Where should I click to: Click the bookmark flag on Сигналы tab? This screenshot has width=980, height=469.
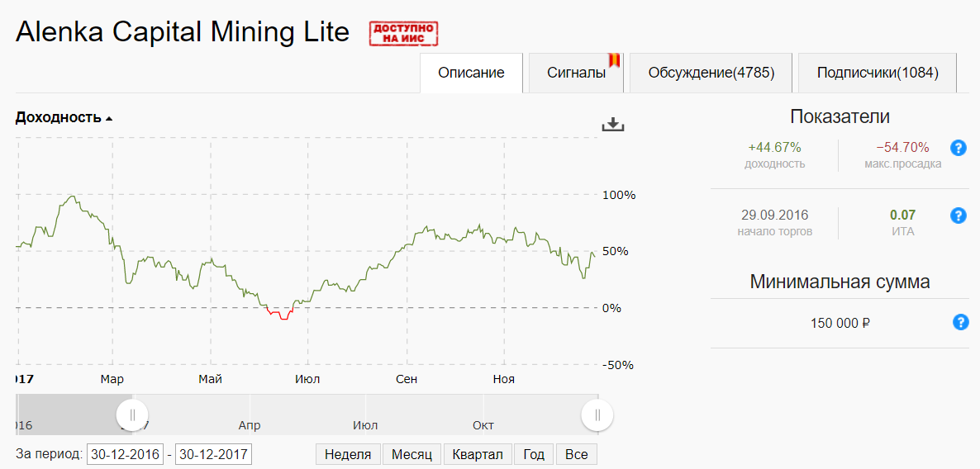point(614,60)
